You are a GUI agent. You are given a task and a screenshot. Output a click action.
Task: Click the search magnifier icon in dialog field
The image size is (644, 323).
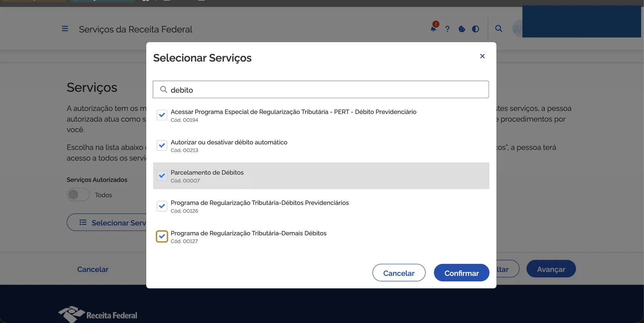coord(163,89)
